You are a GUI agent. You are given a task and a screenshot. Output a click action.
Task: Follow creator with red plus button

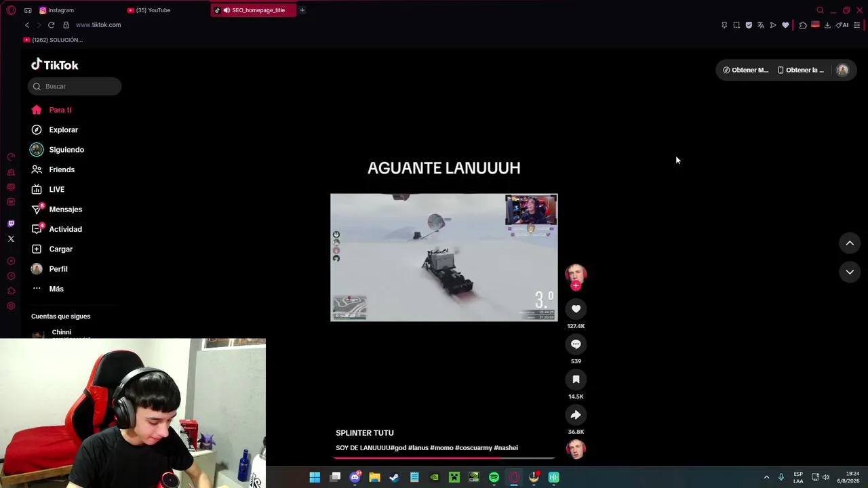576,286
